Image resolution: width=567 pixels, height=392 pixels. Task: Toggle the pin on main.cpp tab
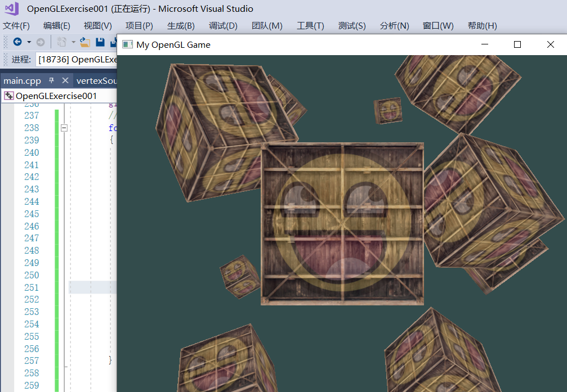51,80
